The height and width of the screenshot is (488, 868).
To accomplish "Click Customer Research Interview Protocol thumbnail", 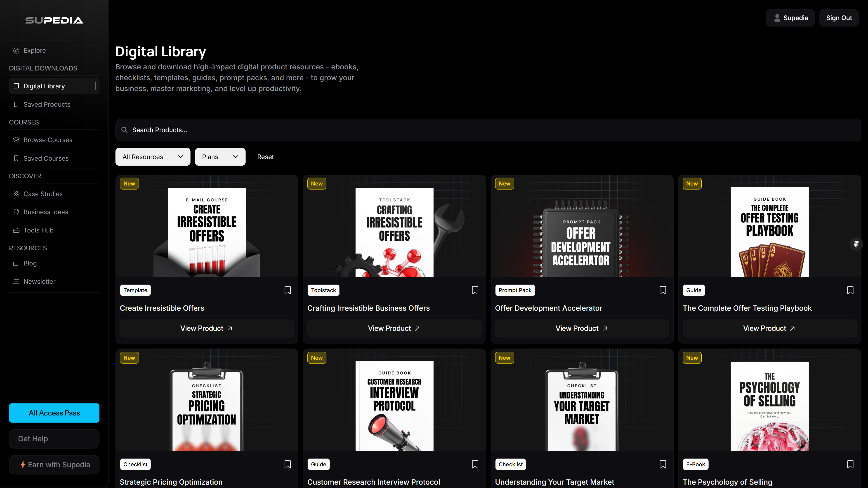I will click(394, 400).
